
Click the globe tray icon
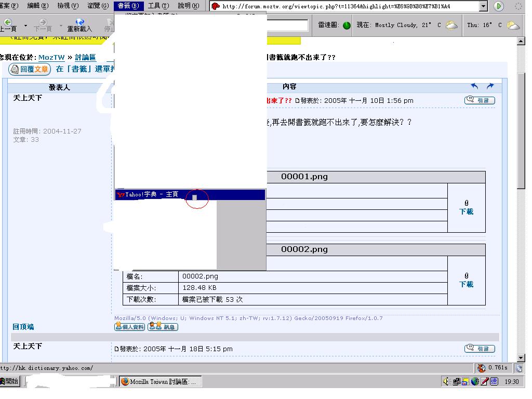point(475,381)
